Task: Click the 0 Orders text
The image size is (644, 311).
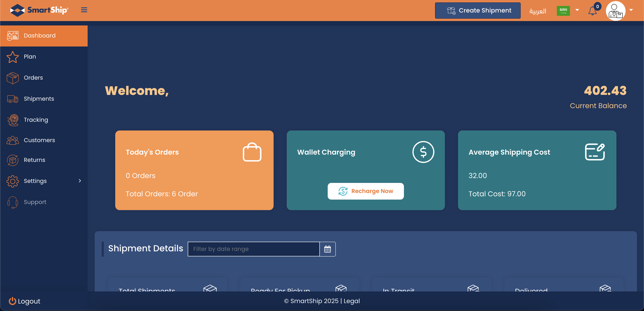Action: [140, 175]
